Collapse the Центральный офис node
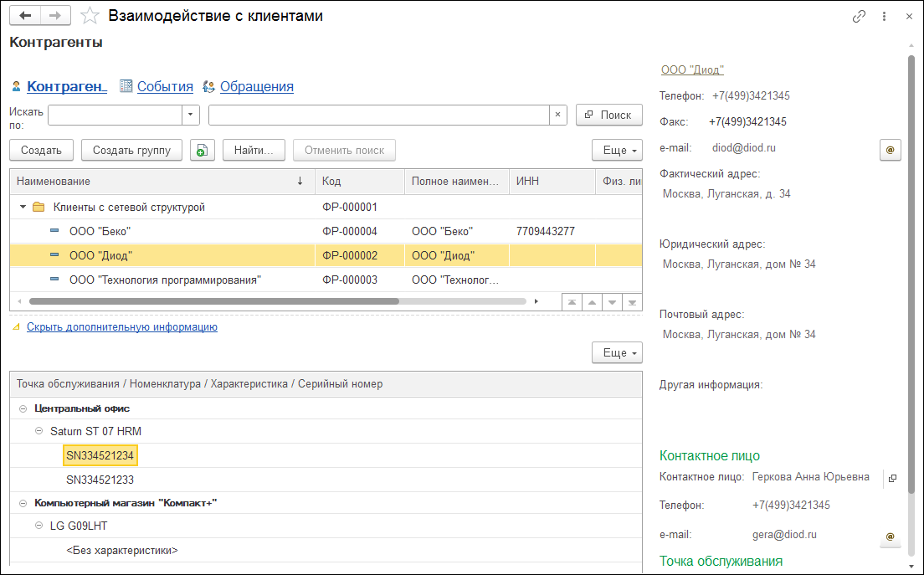924x575 pixels. [x=23, y=408]
